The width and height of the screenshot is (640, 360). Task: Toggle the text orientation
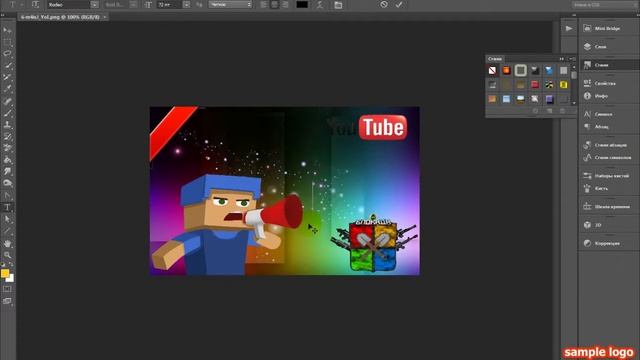pyautogui.click(x=36, y=4)
